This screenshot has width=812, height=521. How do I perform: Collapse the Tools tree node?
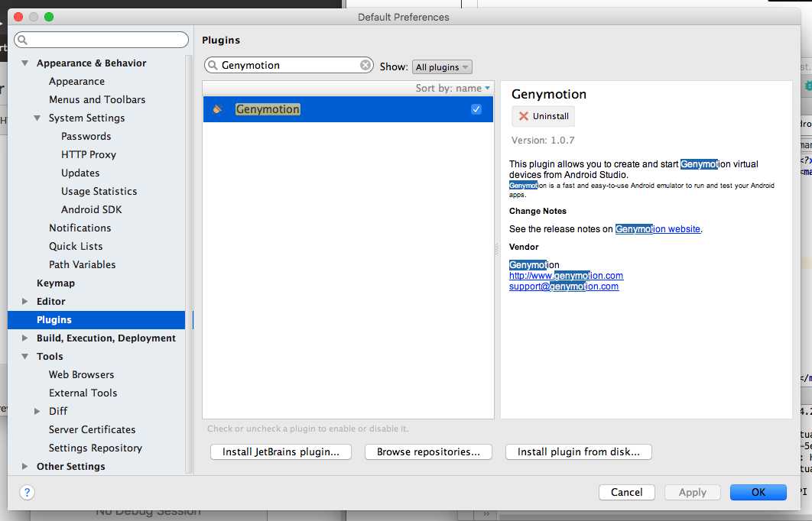tap(24, 357)
